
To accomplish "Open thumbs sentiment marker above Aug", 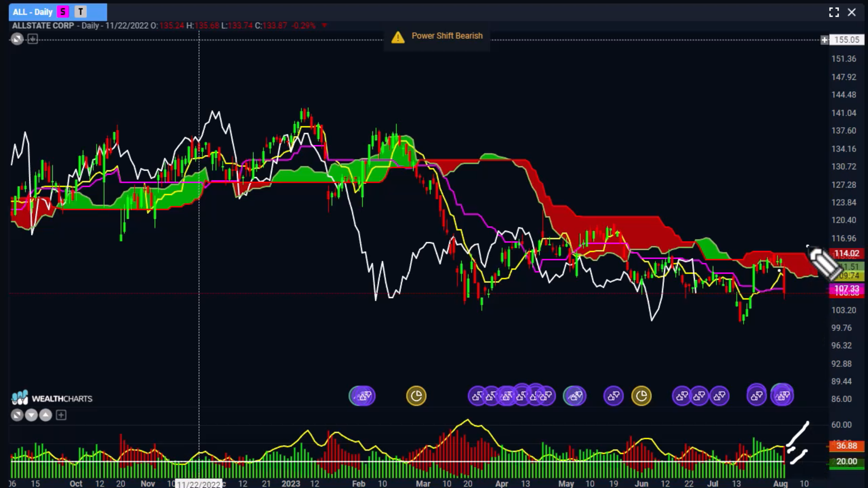I will (x=782, y=396).
